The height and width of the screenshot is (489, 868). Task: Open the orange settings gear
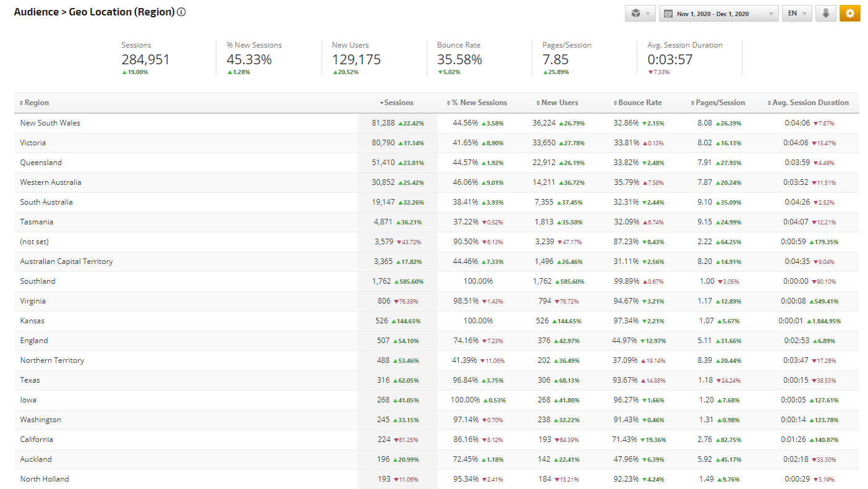[849, 14]
